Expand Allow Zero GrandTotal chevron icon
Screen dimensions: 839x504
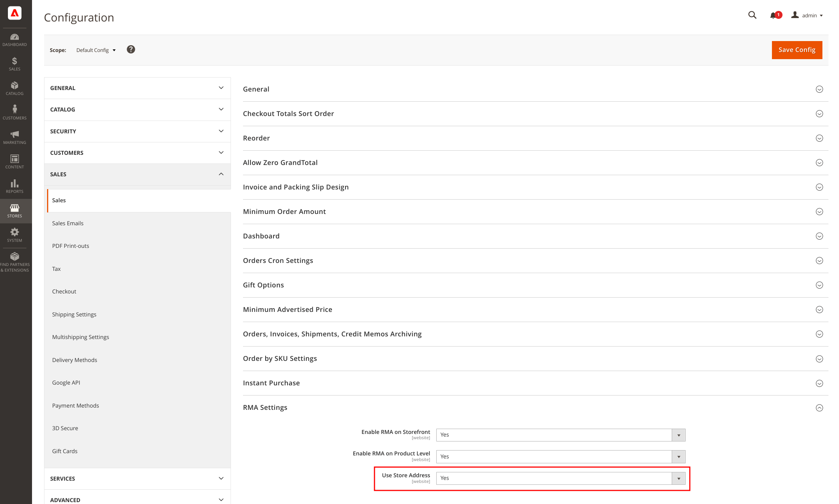(819, 163)
